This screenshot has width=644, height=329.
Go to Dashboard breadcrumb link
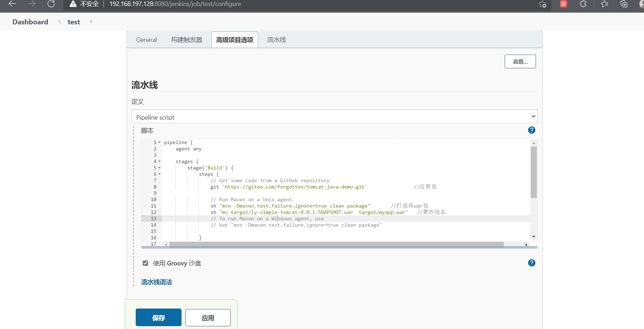30,22
